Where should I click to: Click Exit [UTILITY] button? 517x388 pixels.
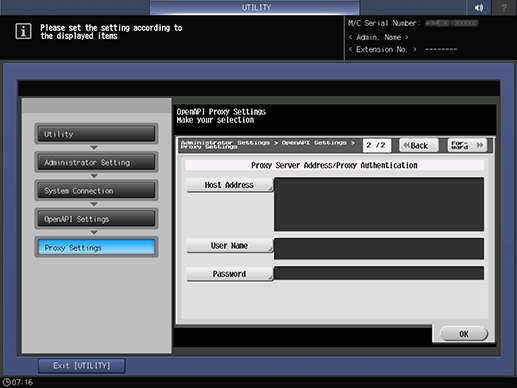pos(82,366)
